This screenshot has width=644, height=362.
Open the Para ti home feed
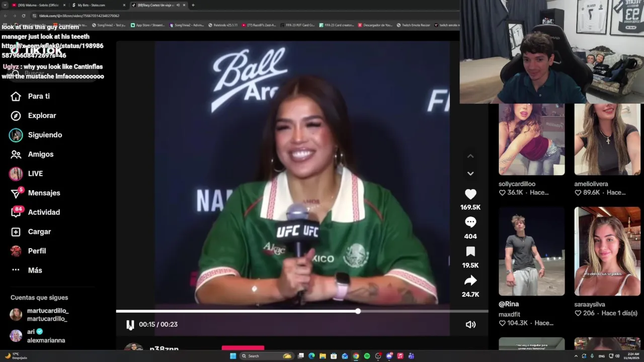coord(30,96)
